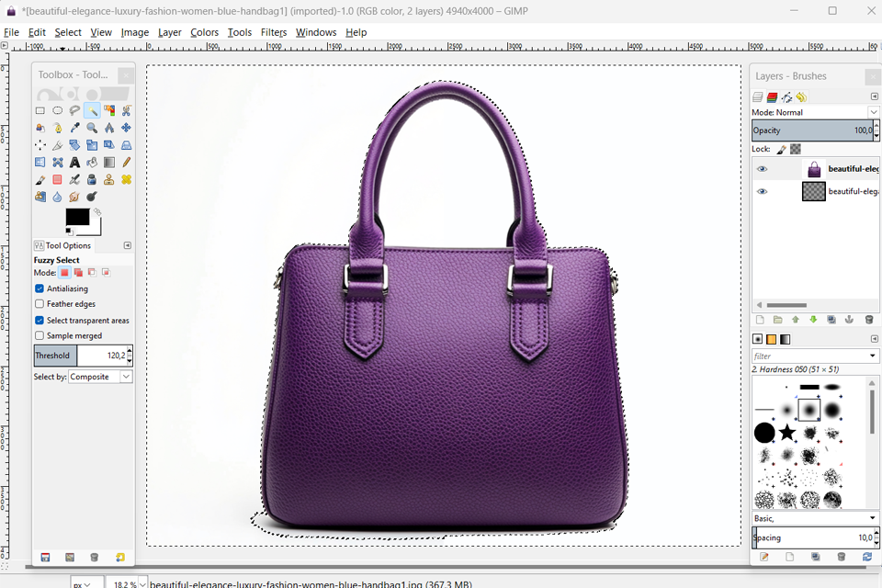
Task: Select the Heal bandage tool
Action: click(127, 180)
